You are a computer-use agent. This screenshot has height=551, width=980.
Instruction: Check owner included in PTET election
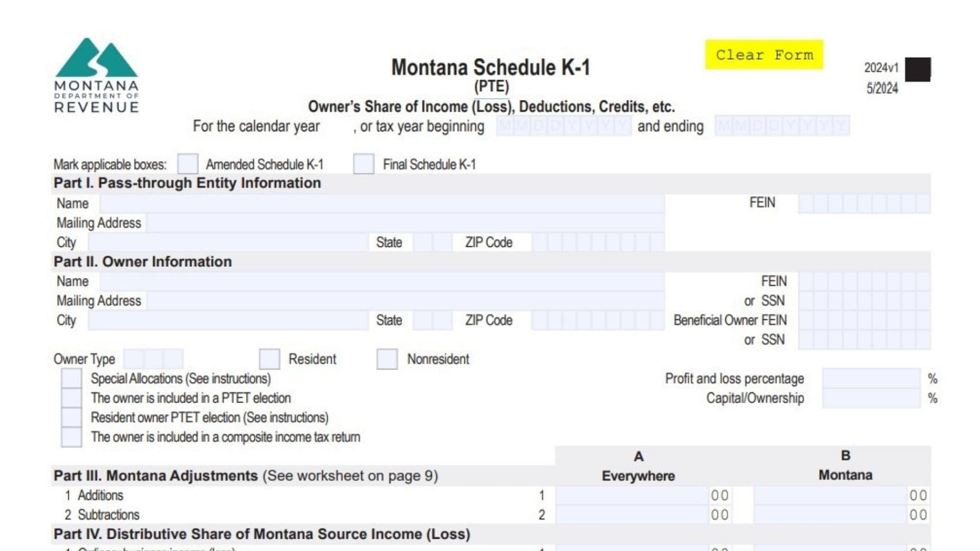click(70, 398)
